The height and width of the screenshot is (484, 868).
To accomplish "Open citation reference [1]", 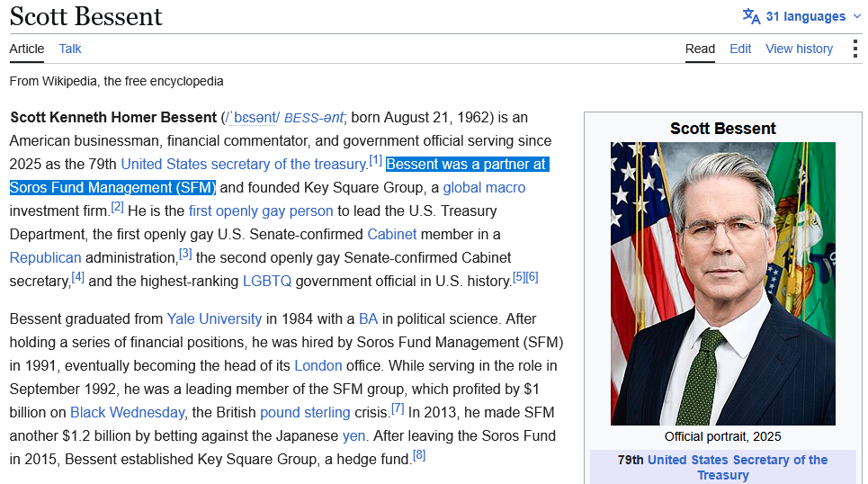I will 376,160.
